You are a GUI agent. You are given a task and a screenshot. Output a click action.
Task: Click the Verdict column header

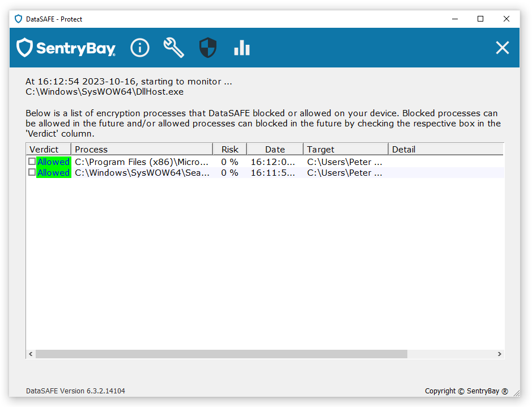pyautogui.click(x=48, y=149)
